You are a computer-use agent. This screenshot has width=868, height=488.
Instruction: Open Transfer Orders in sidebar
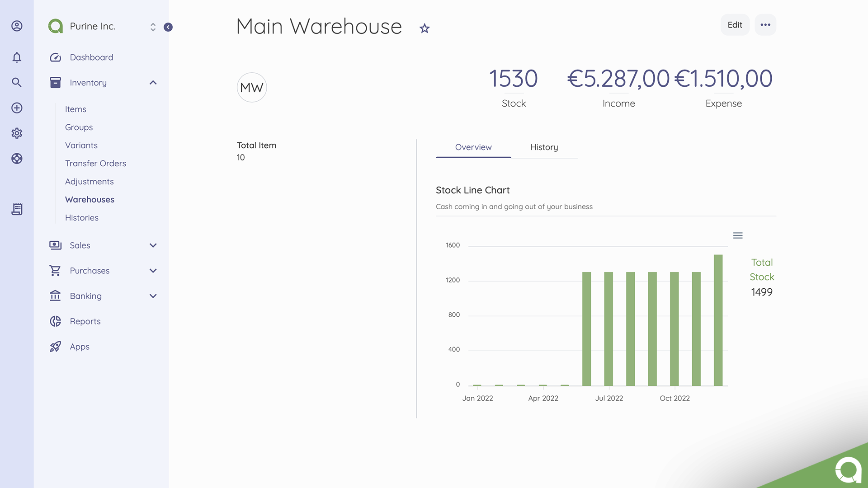pyautogui.click(x=95, y=164)
